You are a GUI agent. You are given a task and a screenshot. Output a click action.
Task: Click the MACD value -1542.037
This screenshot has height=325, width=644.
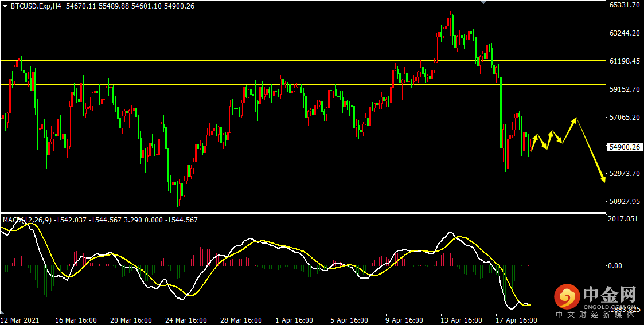[x=70, y=220]
